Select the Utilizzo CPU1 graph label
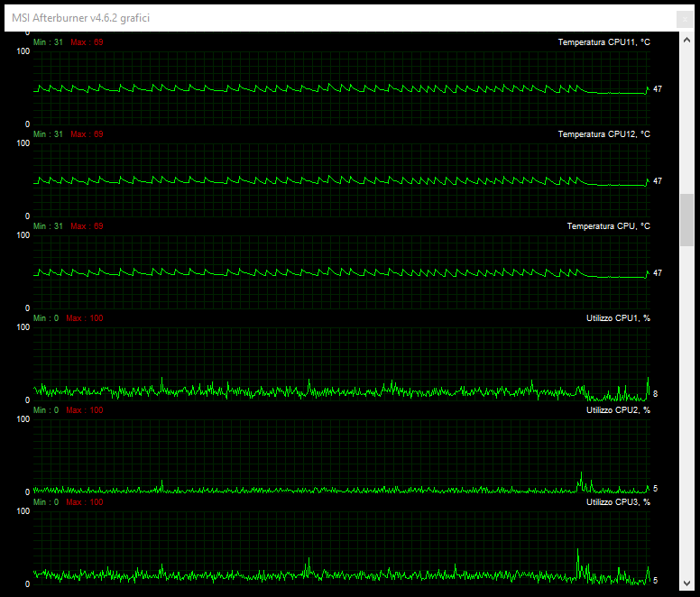700x597 pixels. coord(618,318)
